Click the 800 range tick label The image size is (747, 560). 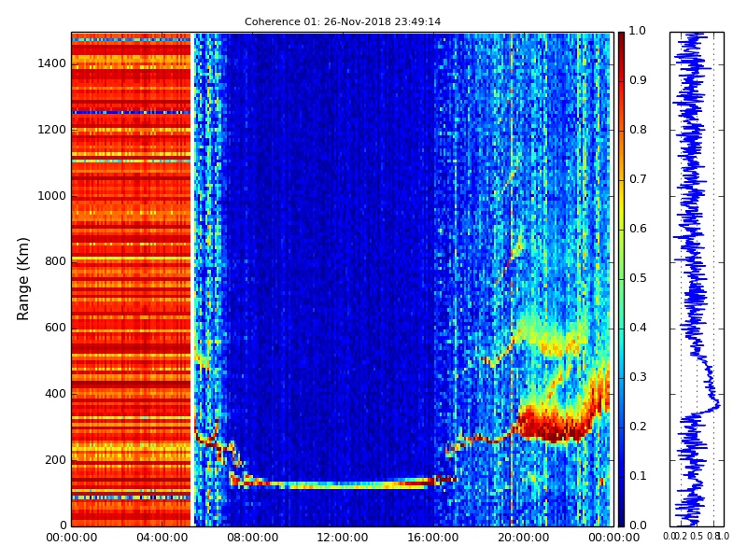click(x=56, y=261)
